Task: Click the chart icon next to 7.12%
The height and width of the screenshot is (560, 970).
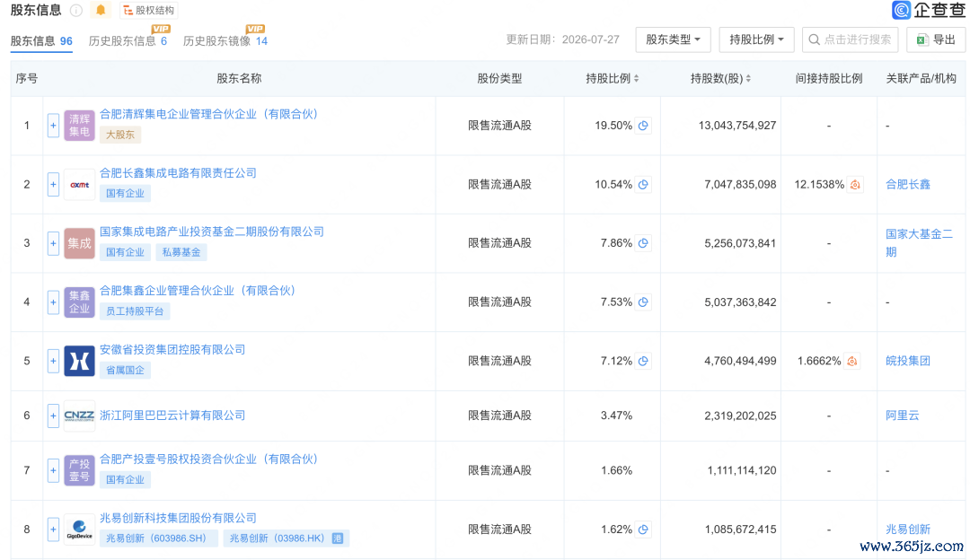Action: (643, 361)
